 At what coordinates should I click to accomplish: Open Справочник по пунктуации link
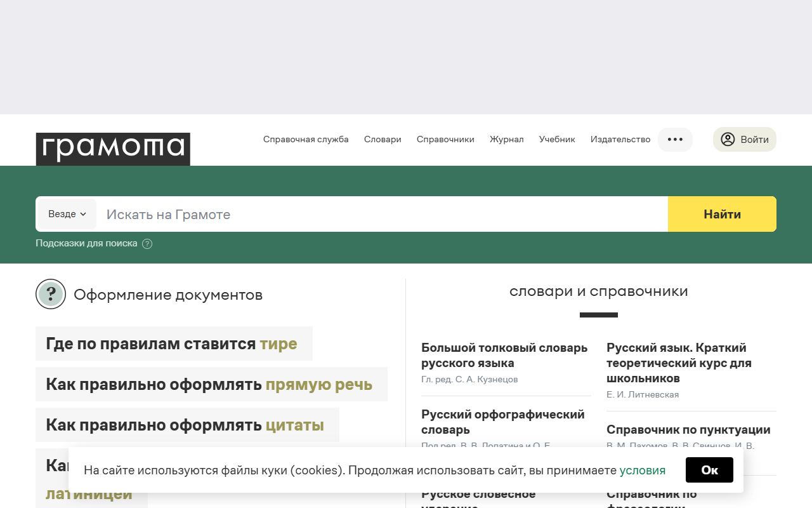[x=688, y=430]
